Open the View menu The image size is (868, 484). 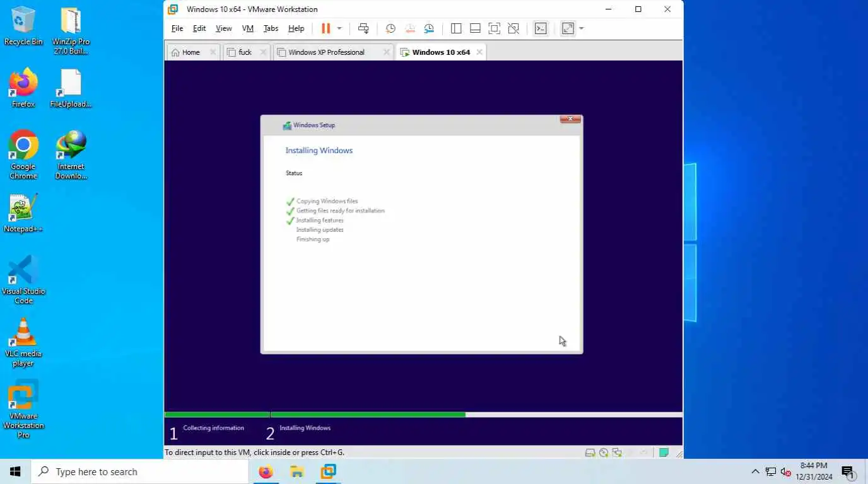pyautogui.click(x=224, y=28)
